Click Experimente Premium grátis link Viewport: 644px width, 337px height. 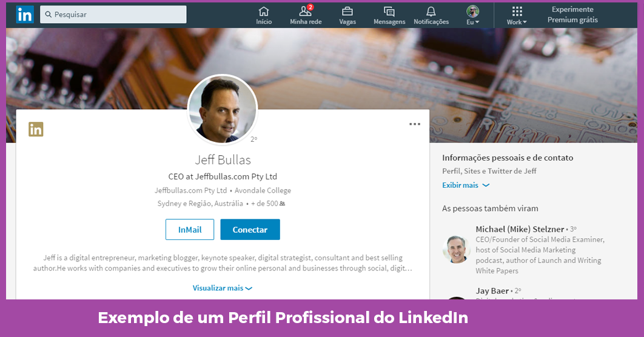(x=572, y=15)
